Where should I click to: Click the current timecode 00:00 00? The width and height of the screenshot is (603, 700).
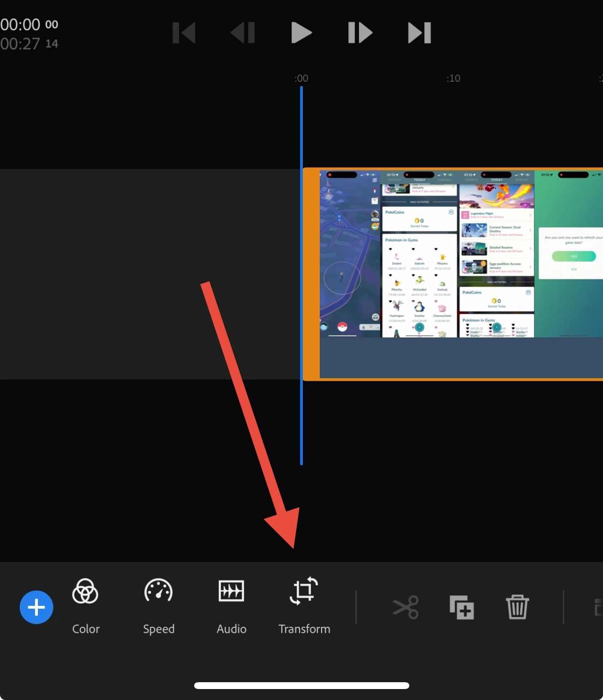pos(29,24)
